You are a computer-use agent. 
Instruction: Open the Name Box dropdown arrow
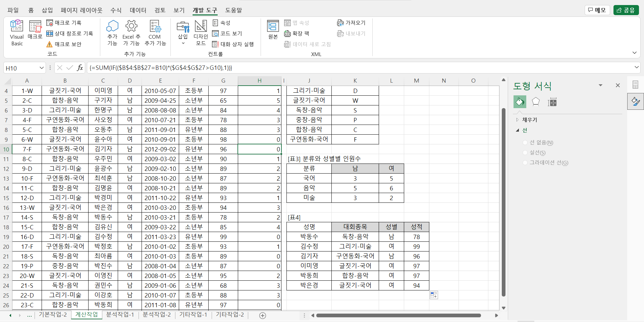click(42, 68)
